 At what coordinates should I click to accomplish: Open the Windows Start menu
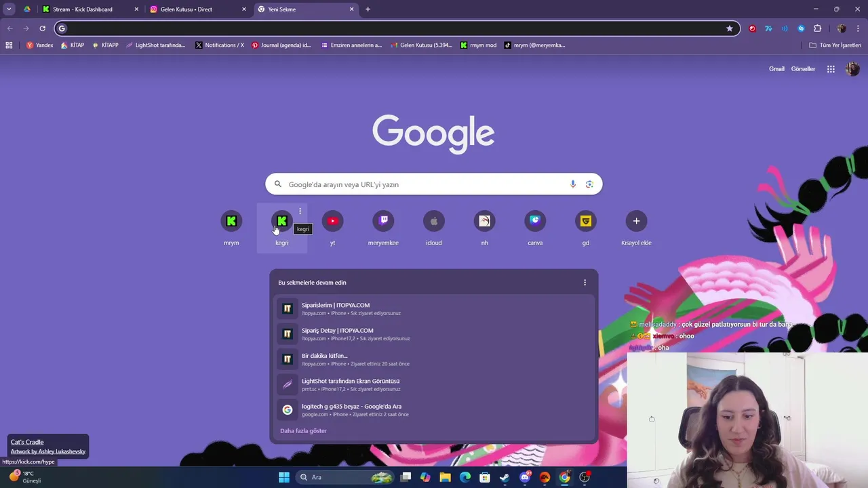tap(284, 477)
